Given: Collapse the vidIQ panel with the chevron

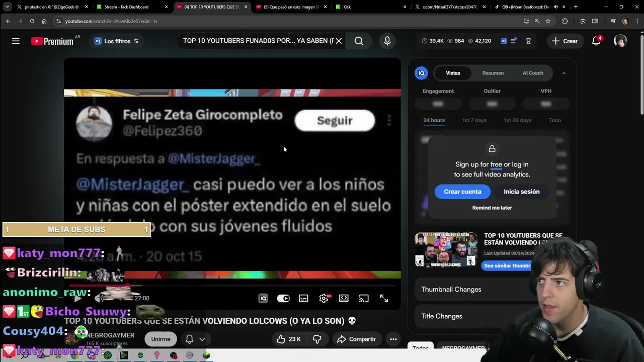Looking at the screenshot, I should [x=563, y=73].
